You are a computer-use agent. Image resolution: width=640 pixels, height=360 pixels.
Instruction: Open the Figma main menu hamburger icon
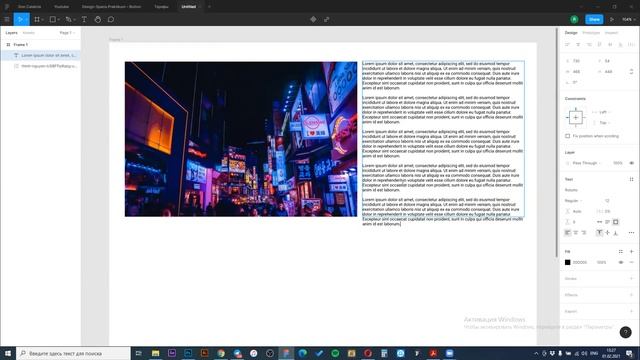click(7, 19)
